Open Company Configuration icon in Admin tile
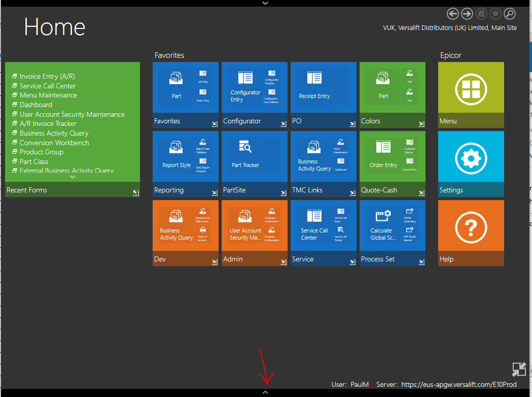This screenshot has width=532, height=397. [x=272, y=234]
